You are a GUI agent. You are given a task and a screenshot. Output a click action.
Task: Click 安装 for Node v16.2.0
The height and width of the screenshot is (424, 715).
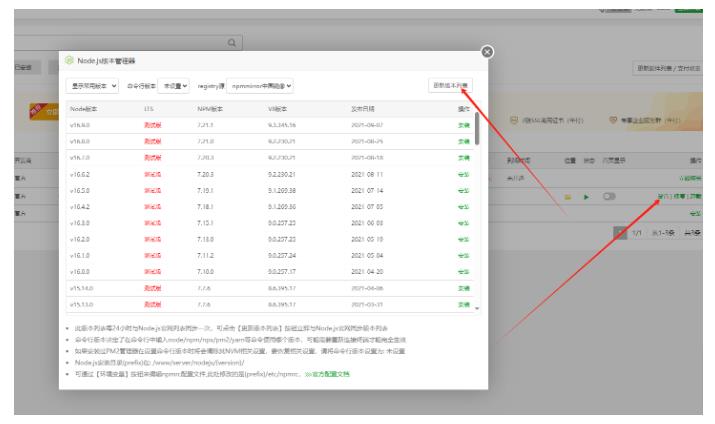pyautogui.click(x=464, y=239)
